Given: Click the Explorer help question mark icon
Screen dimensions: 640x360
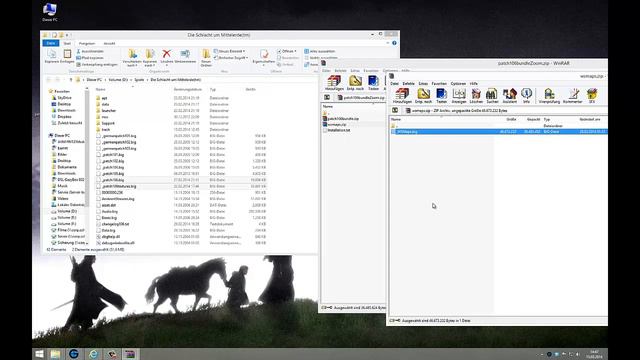Looking at the screenshot, I should pos(394,43).
